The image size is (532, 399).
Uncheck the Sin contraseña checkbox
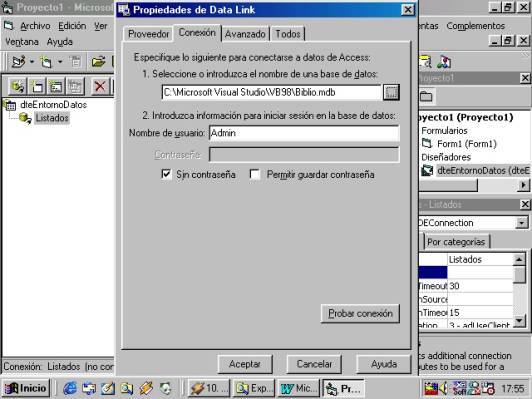[x=166, y=174]
